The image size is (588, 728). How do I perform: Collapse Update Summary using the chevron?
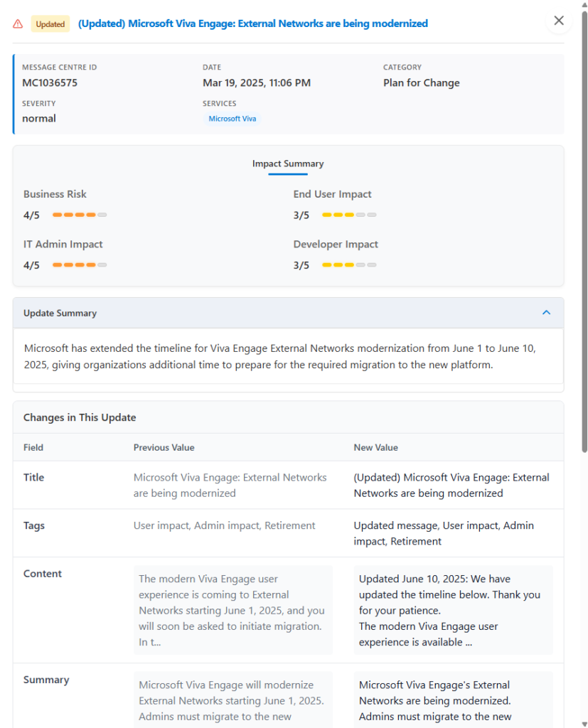546,313
